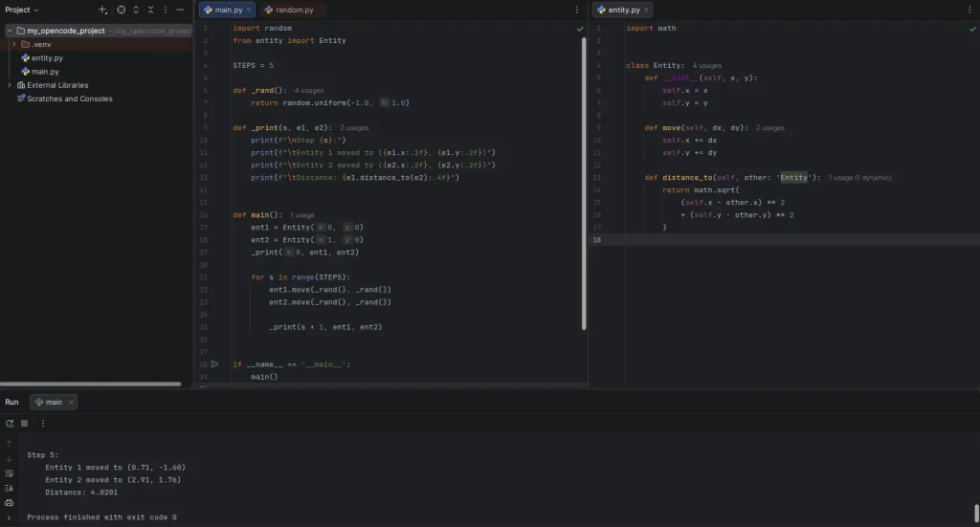Click the Run console vertical scrollbar thumb

tap(976, 514)
